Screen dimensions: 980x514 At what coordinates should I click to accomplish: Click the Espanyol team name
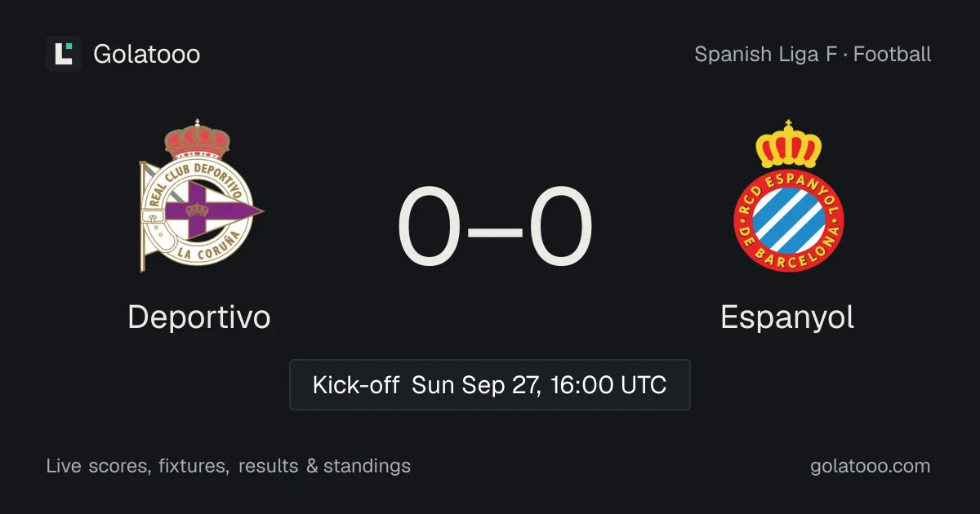click(x=787, y=317)
